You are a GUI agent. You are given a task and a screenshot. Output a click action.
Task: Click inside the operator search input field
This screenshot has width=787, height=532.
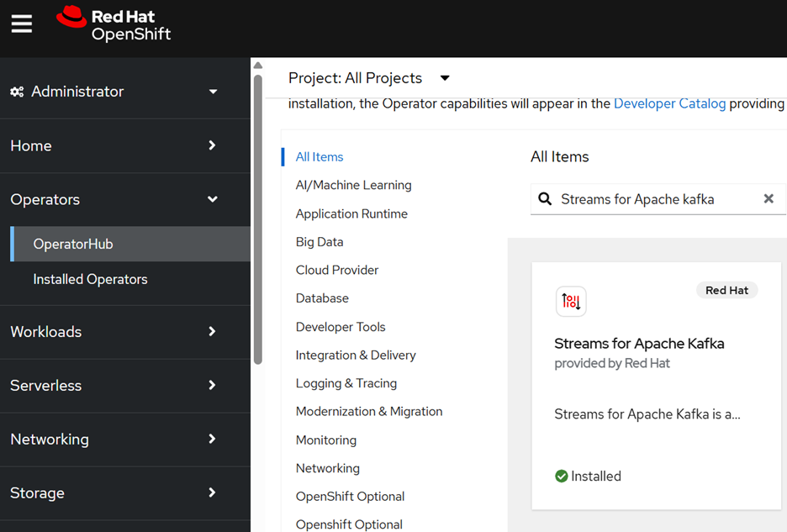pos(639,199)
